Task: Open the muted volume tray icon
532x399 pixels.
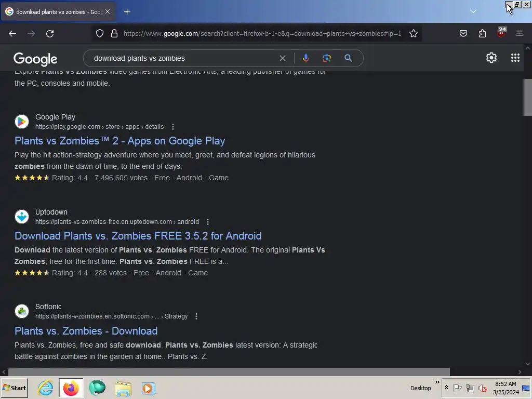Action: tap(483, 388)
